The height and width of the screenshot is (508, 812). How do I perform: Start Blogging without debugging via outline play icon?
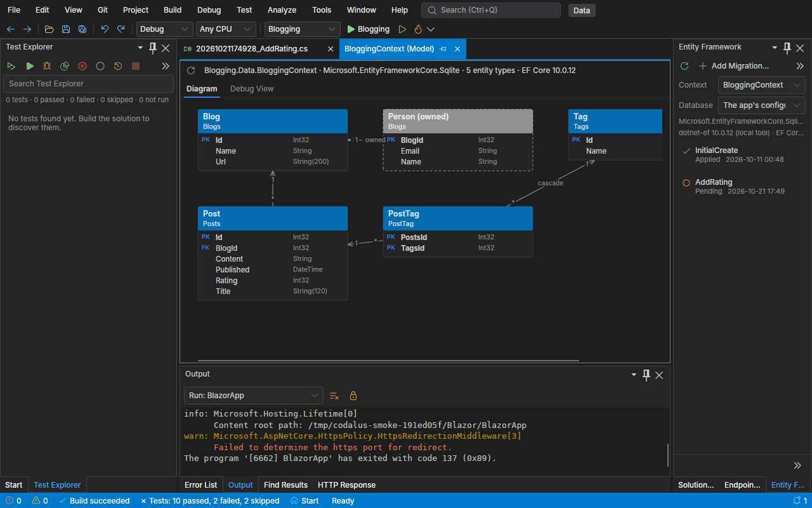(402, 29)
